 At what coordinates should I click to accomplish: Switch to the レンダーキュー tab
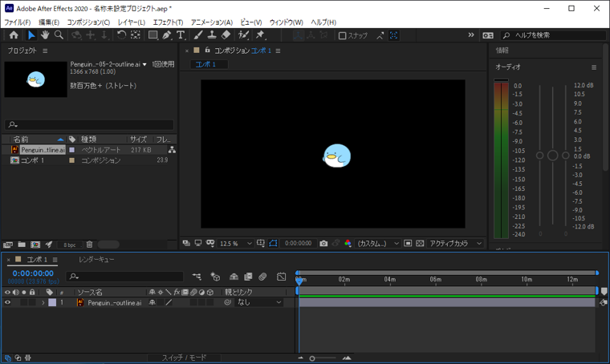click(96, 260)
